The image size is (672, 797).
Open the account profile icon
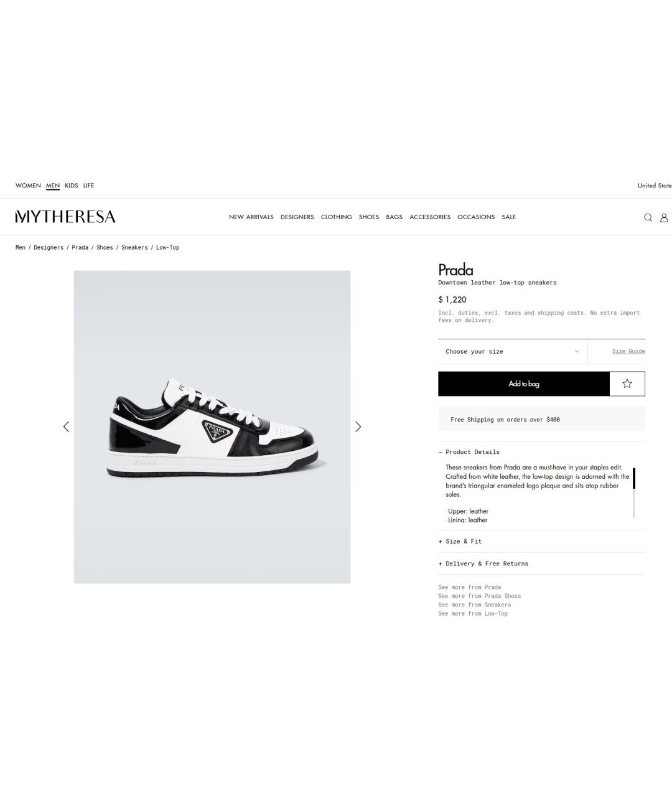(x=664, y=217)
